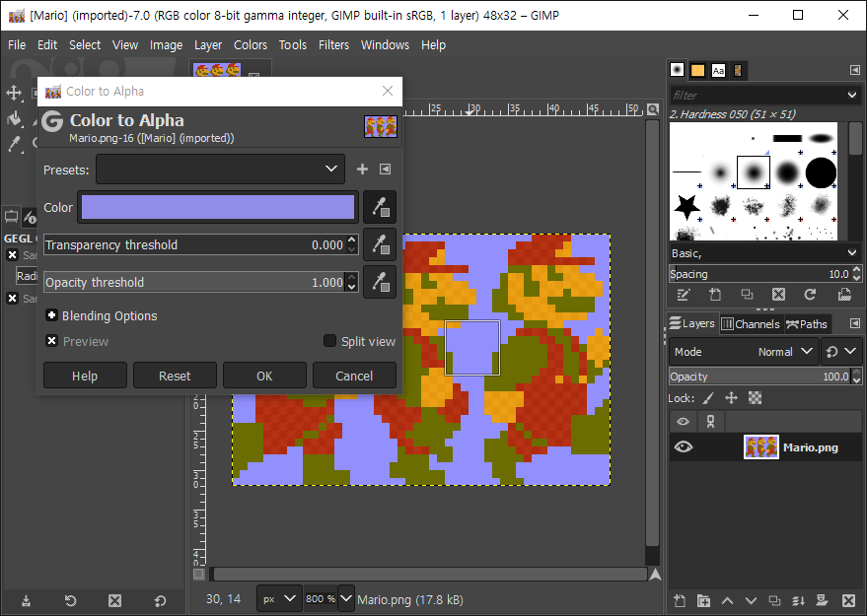Create a new layer

[x=680, y=600]
